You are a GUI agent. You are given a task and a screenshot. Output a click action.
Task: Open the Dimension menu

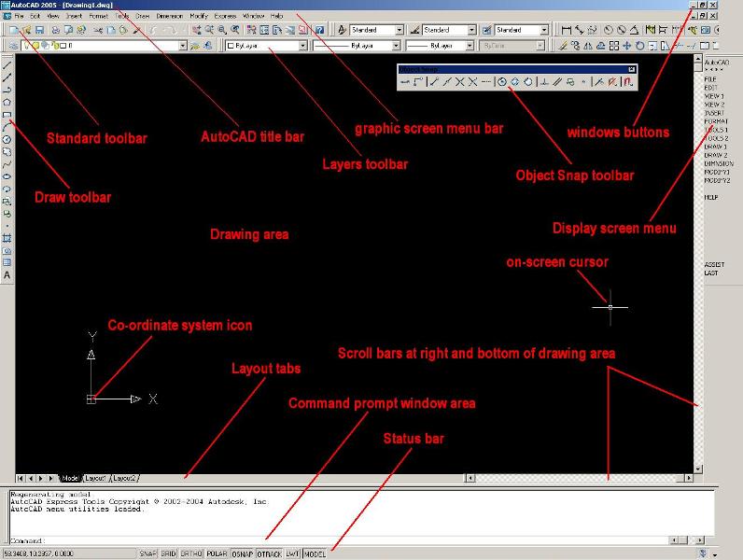169,16
